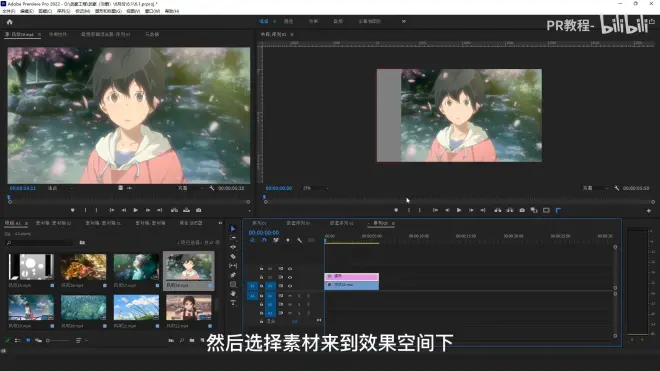Select the Rectangle tool

point(233,284)
